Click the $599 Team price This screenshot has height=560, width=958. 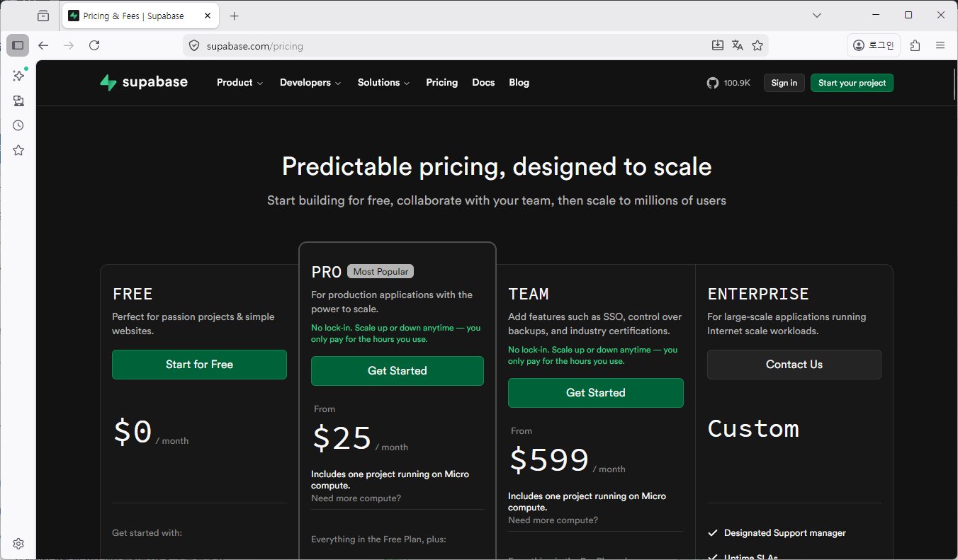[x=549, y=460]
